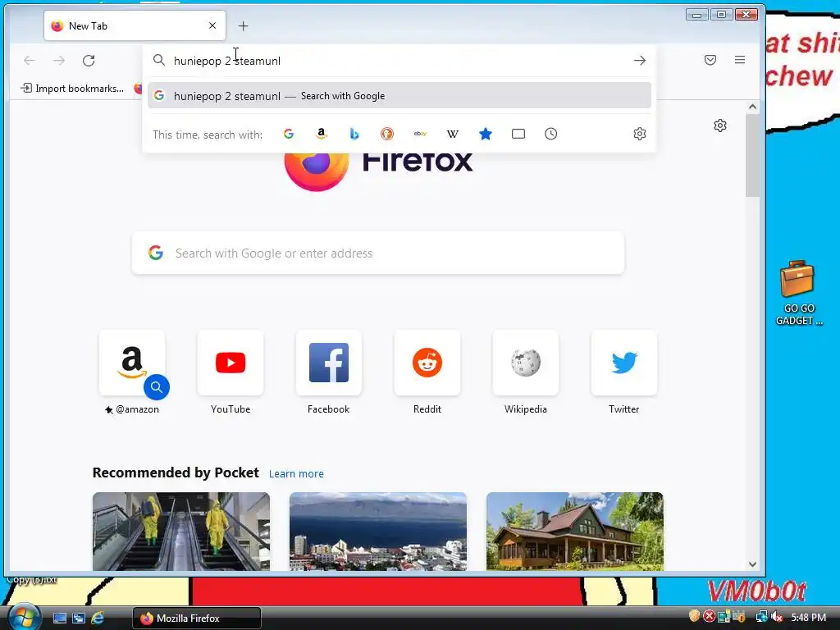
Task: Click the red security alert tray icon
Action: click(710, 617)
